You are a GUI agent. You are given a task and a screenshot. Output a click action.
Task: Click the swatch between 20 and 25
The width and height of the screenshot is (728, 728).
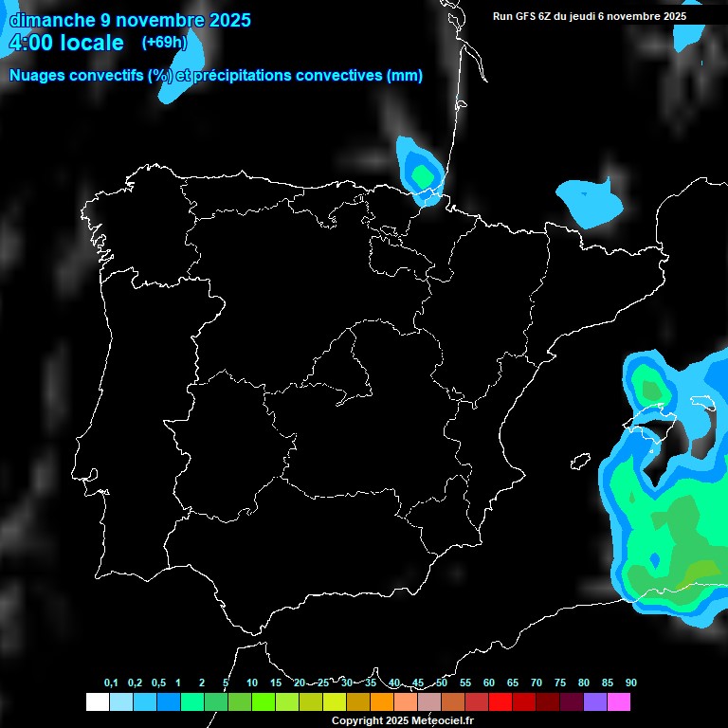click(311, 701)
